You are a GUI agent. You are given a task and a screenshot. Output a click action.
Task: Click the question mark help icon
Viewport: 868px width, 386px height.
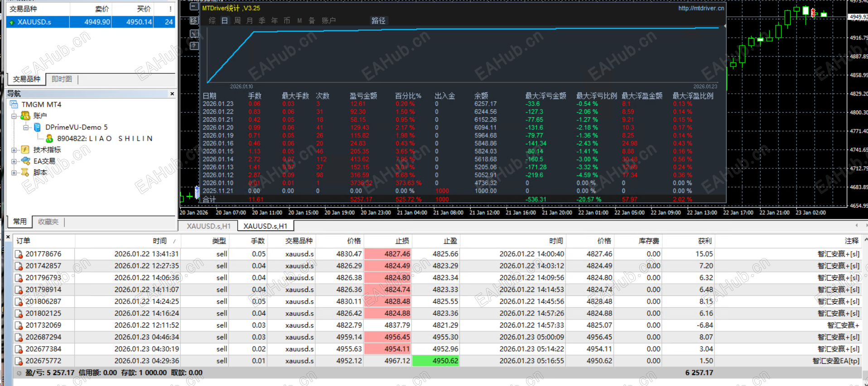point(194,46)
